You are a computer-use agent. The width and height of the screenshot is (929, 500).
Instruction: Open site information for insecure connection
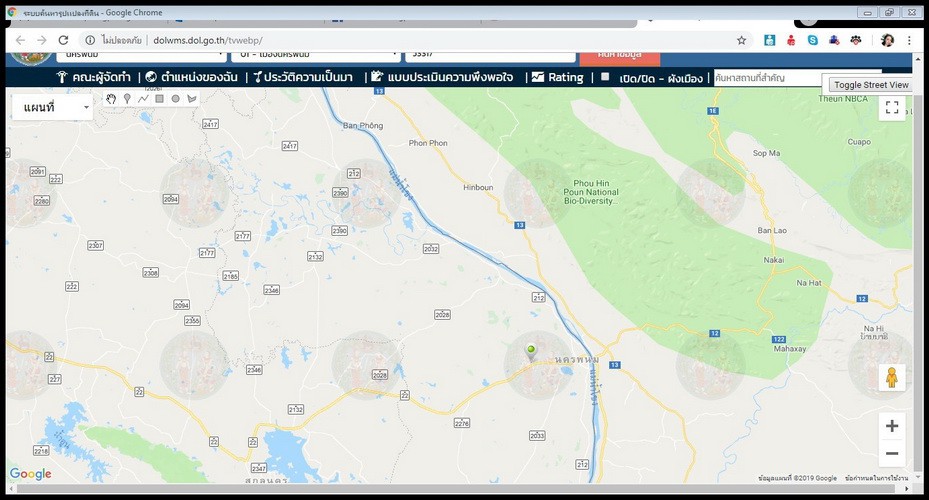pos(90,40)
